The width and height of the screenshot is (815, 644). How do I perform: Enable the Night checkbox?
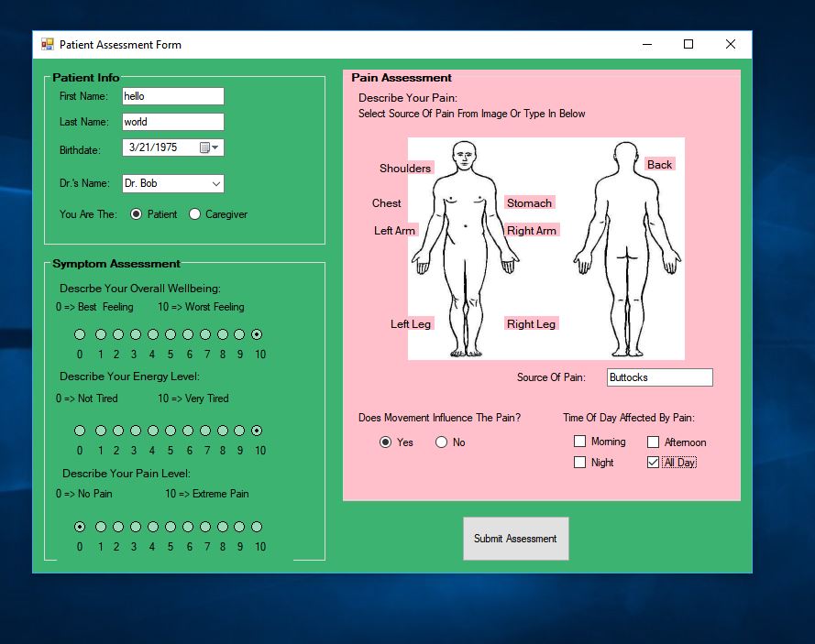pos(580,462)
